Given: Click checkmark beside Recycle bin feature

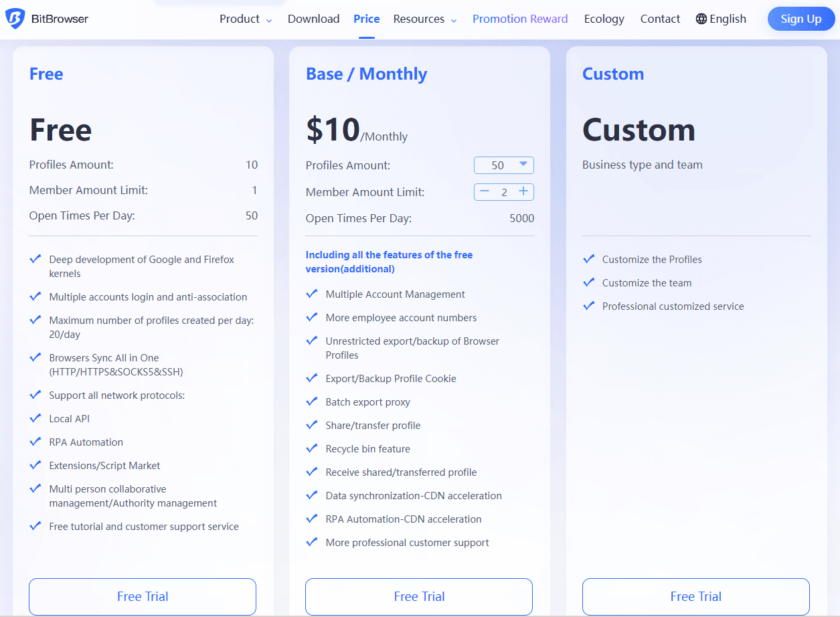Looking at the screenshot, I should point(312,448).
